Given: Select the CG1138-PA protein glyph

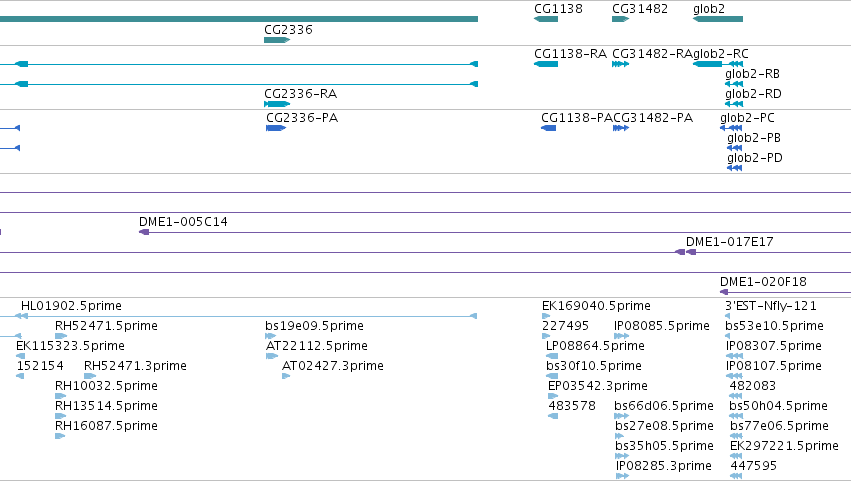Looking at the screenshot, I should 549,128.
